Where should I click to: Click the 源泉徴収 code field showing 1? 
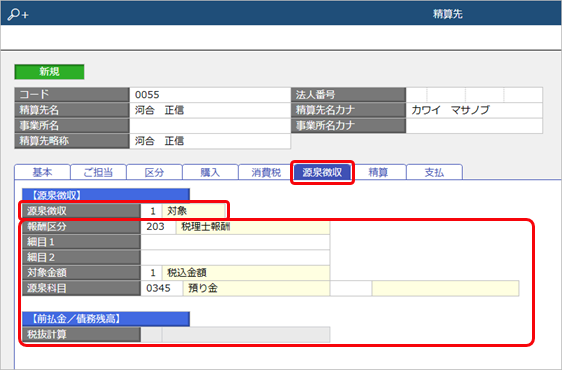pos(152,211)
